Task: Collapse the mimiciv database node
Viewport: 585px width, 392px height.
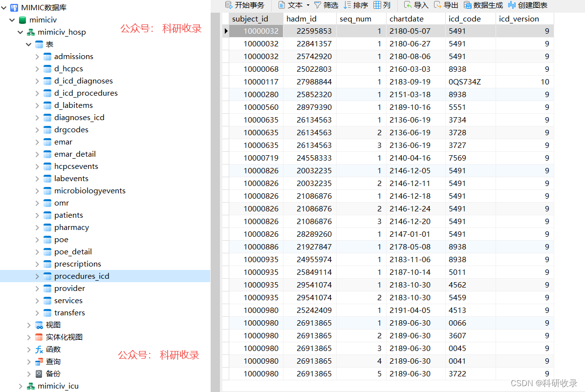Action: coord(12,20)
